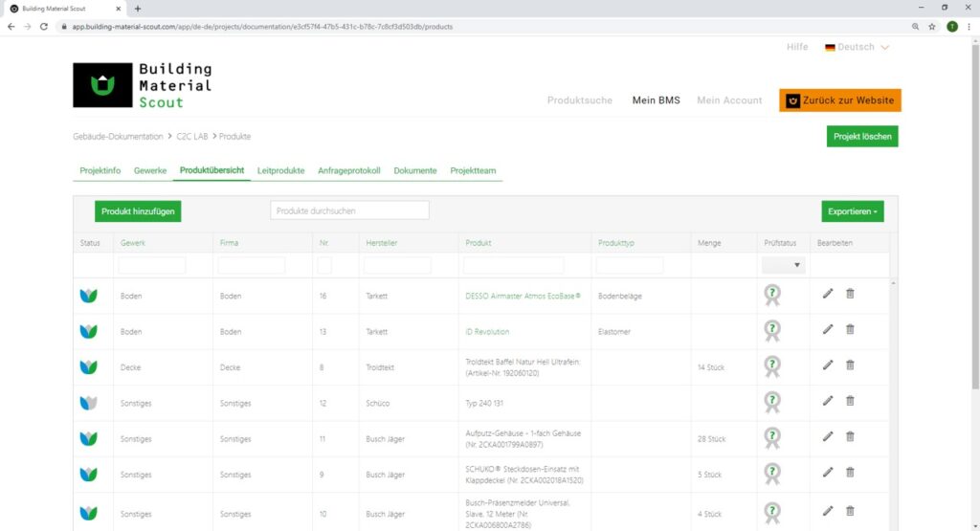
Task: Sort table by Hersteller column header
Action: (x=381, y=243)
